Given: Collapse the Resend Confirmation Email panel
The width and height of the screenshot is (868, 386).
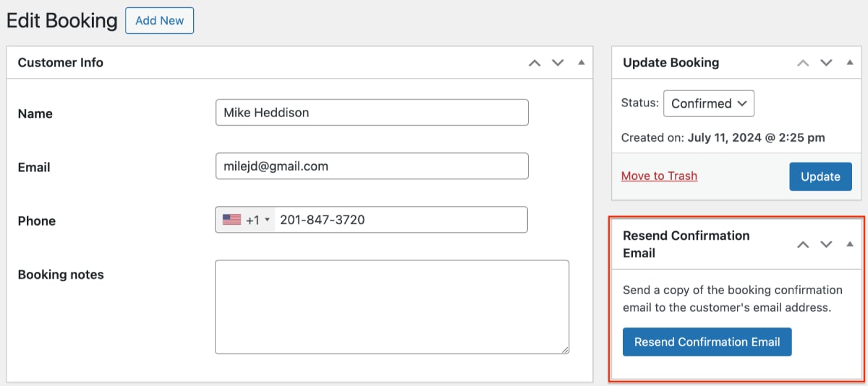Looking at the screenshot, I should [850, 244].
